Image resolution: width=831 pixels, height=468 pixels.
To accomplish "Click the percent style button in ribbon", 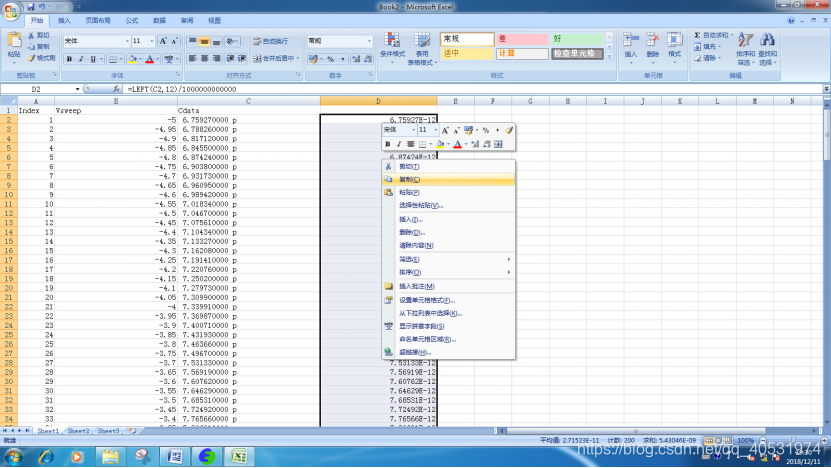I will [x=331, y=59].
